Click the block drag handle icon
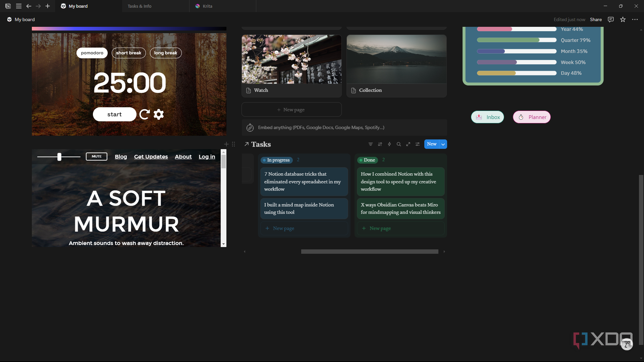644x362 pixels. click(233, 144)
